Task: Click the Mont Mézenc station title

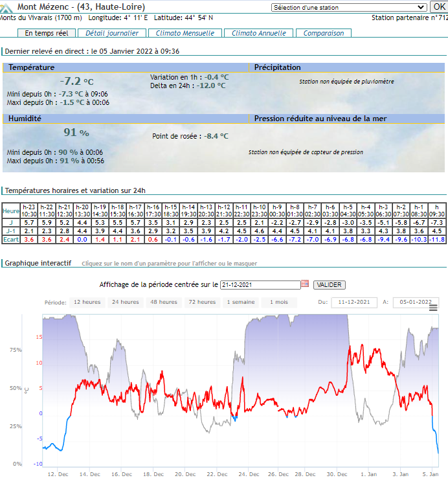Action: point(81,6)
